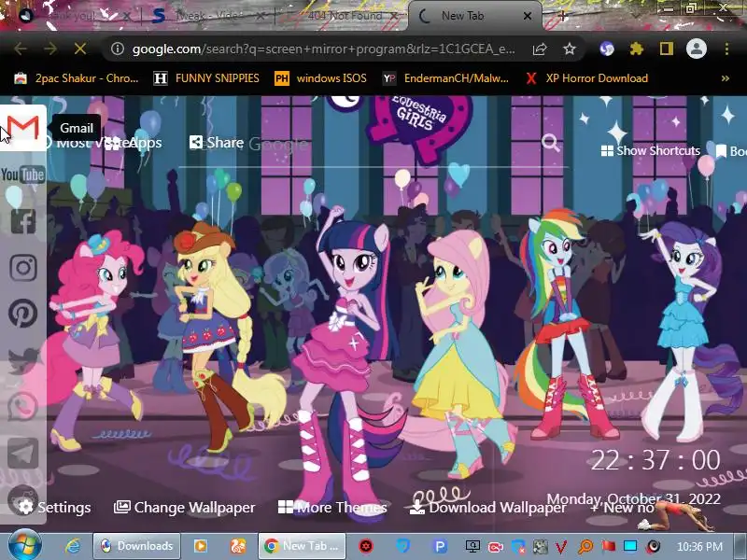
Task: Click the Monday, October 31, 2022 date
Action: 634,498
